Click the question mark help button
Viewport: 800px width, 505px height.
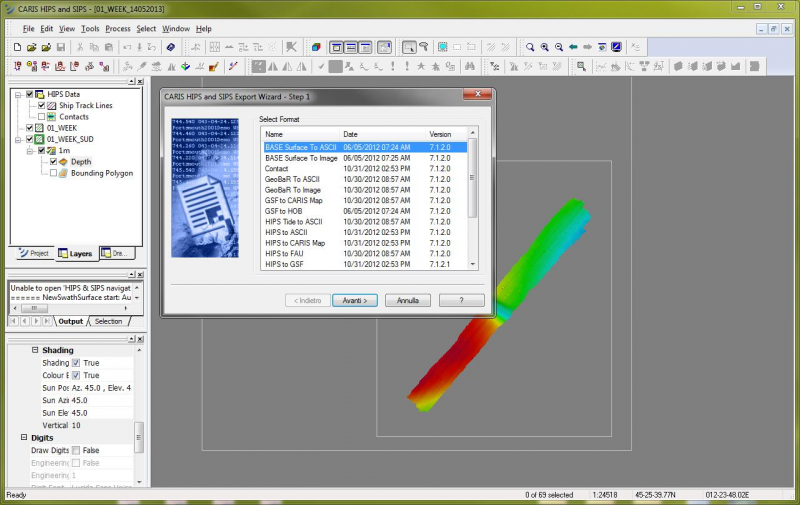(461, 300)
